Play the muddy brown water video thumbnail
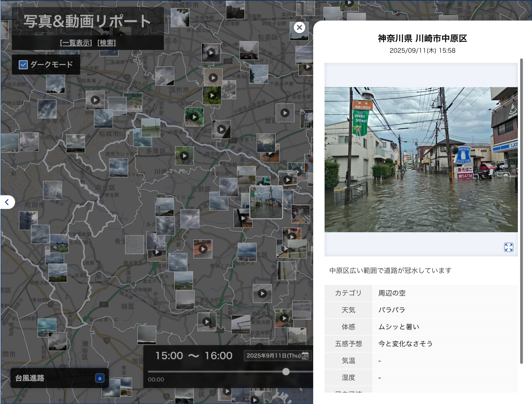Viewport: 532px width, 404px height. (x=270, y=154)
